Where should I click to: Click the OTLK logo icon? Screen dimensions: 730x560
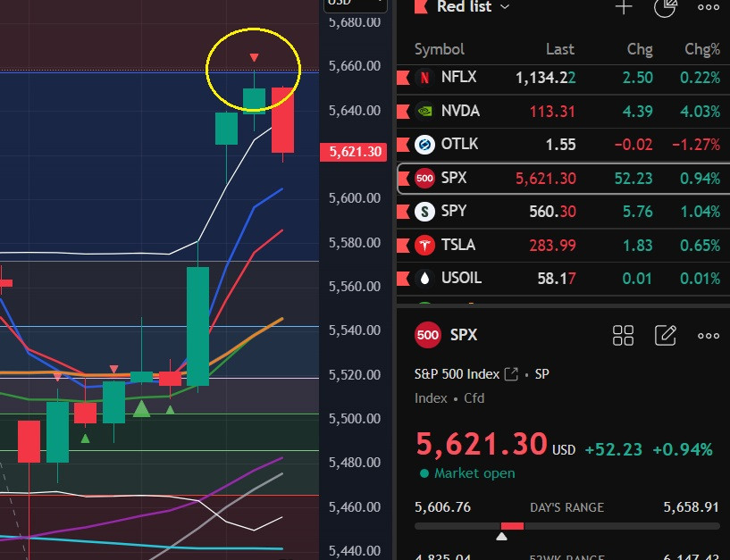(x=424, y=145)
